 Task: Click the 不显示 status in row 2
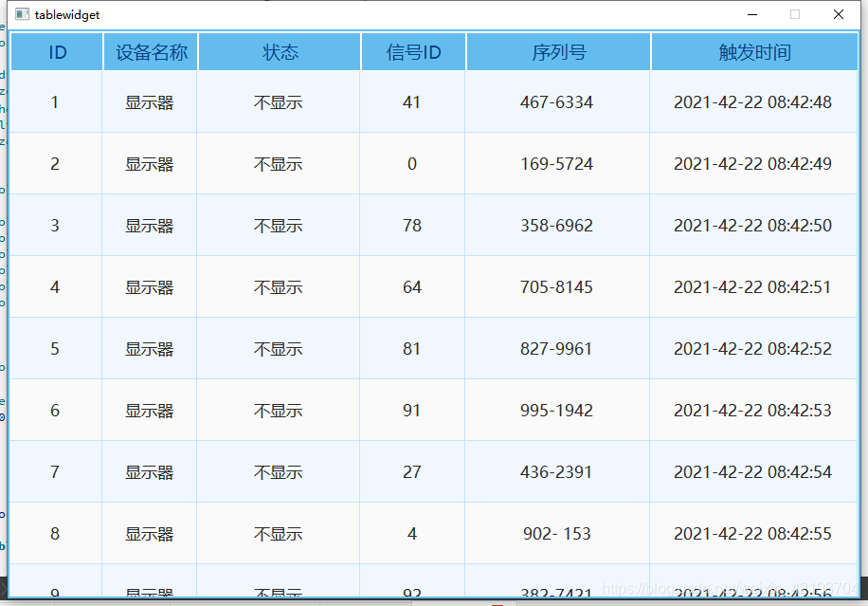[280, 163]
